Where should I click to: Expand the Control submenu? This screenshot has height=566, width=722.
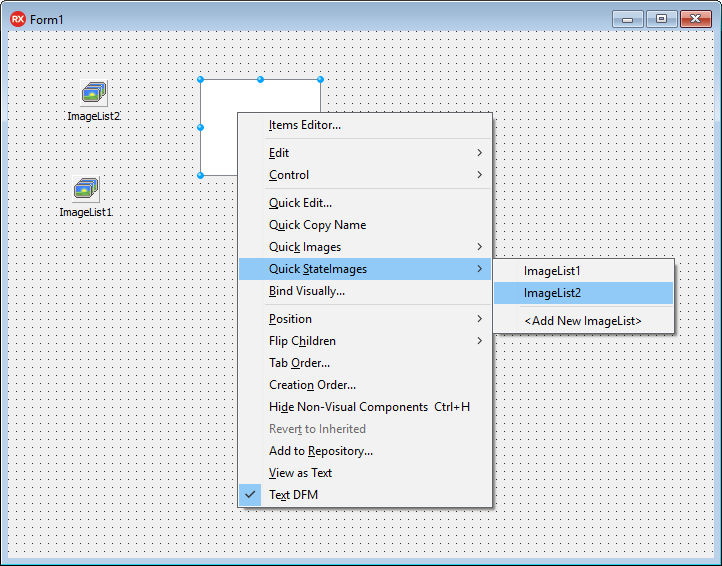coord(365,175)
